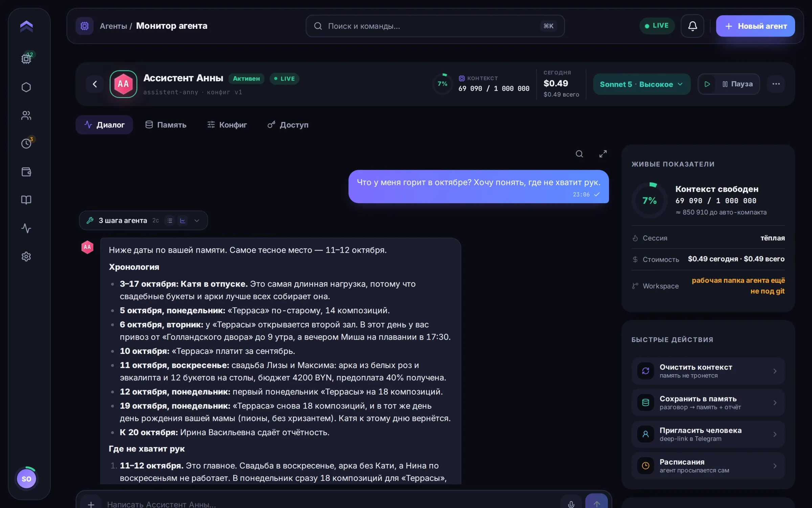Click the person icon on Пригласить человека
Image resolution: width=812 pixels, height=508 pixels.
646,434
